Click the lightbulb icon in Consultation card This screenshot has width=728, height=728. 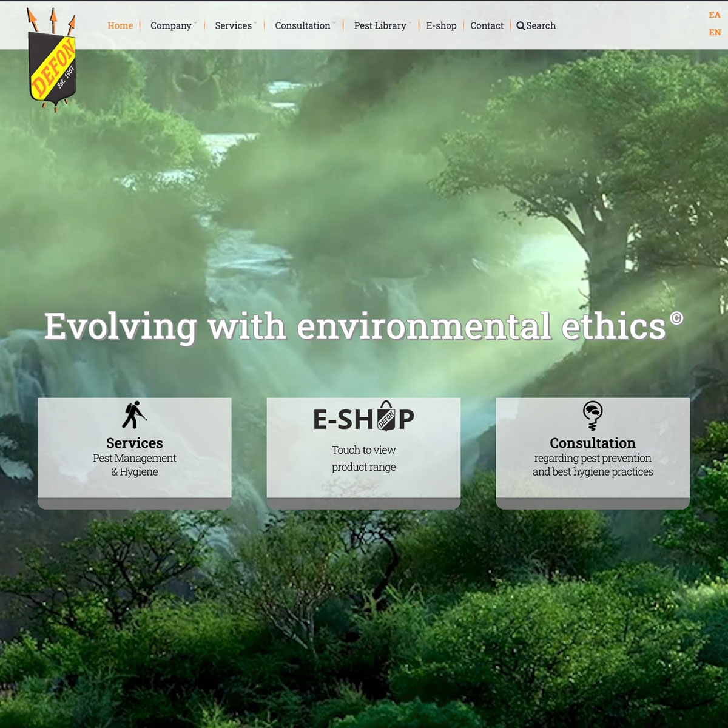point(592,415)
